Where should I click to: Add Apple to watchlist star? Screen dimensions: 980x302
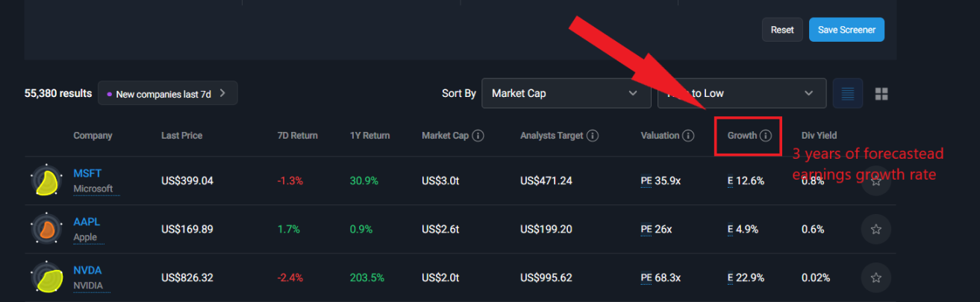pyautogui.click(x=876, y=229)
